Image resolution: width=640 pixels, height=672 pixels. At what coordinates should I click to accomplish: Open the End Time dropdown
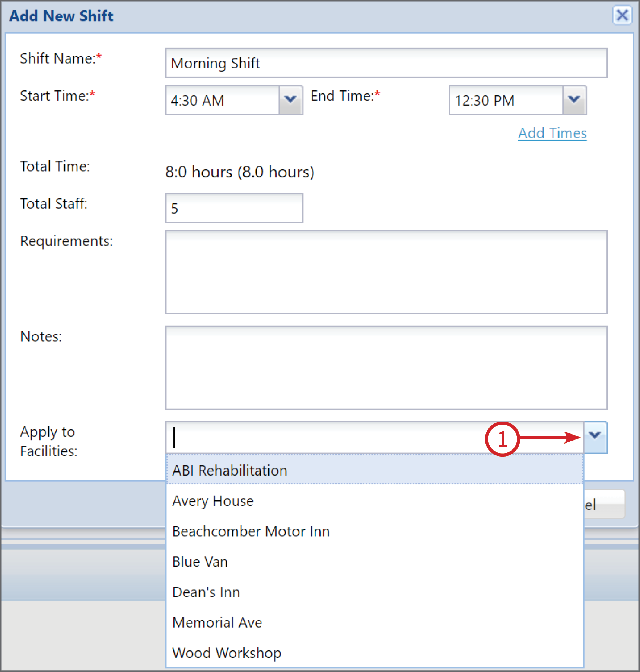(573, 100)
